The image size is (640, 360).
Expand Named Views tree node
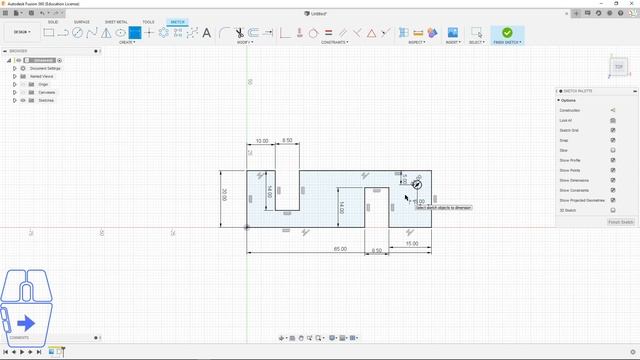point(15,76)
